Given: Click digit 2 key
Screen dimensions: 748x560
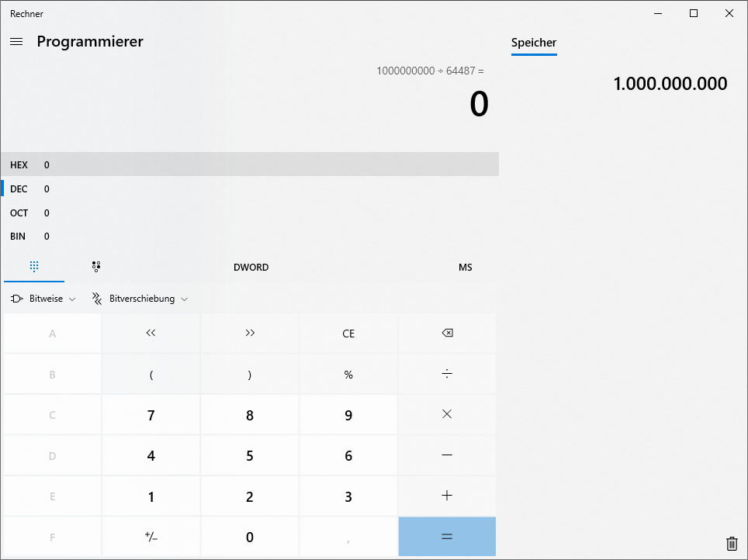Looking at the screenshot, I should [250, 496].
